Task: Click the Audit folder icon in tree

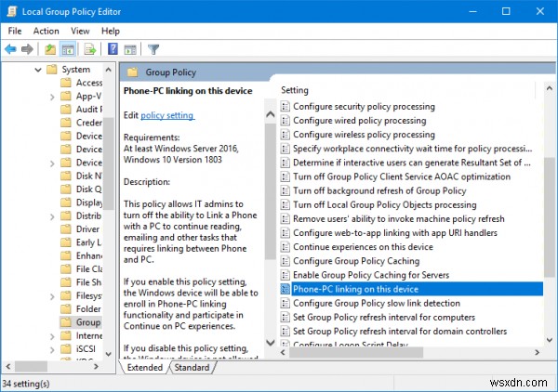Action: click(x=66, y=109)
